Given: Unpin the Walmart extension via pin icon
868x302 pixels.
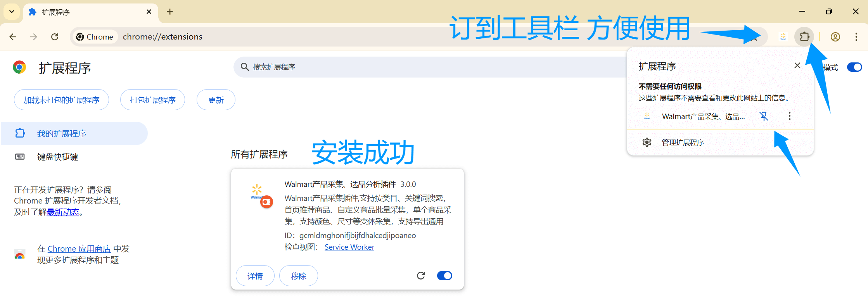Looking at the screenshot, I should (x=764, y=116).
